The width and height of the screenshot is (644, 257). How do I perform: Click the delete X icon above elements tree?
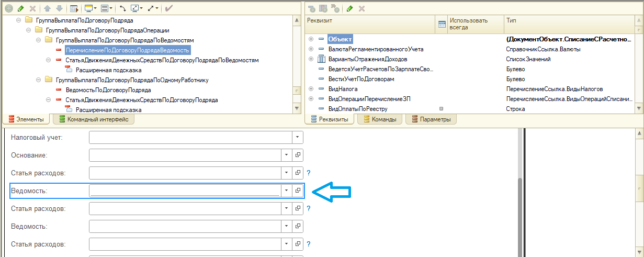pyautogui.click(x=33, y=8)
